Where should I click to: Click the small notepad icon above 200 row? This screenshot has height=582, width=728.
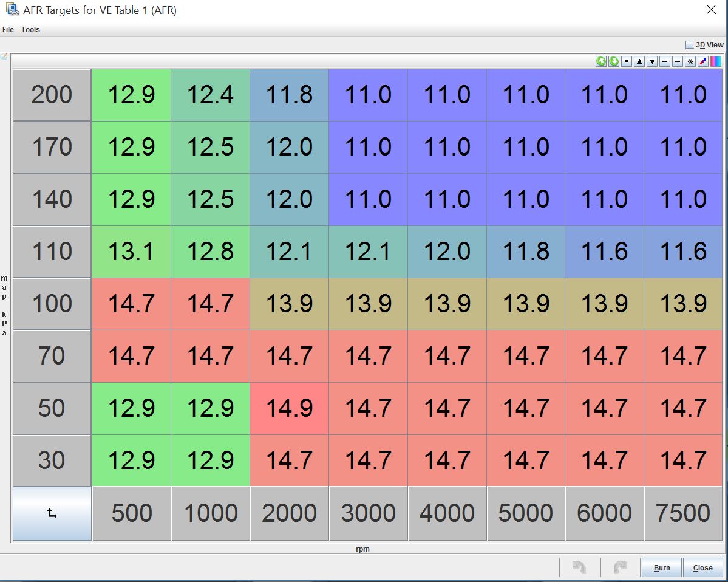4,56
